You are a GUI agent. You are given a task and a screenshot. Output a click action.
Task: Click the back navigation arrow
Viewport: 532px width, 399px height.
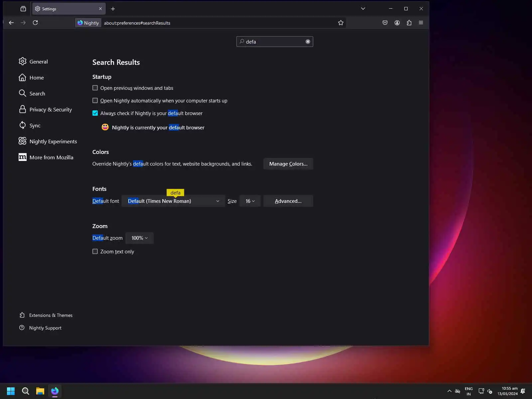point(11,23)
